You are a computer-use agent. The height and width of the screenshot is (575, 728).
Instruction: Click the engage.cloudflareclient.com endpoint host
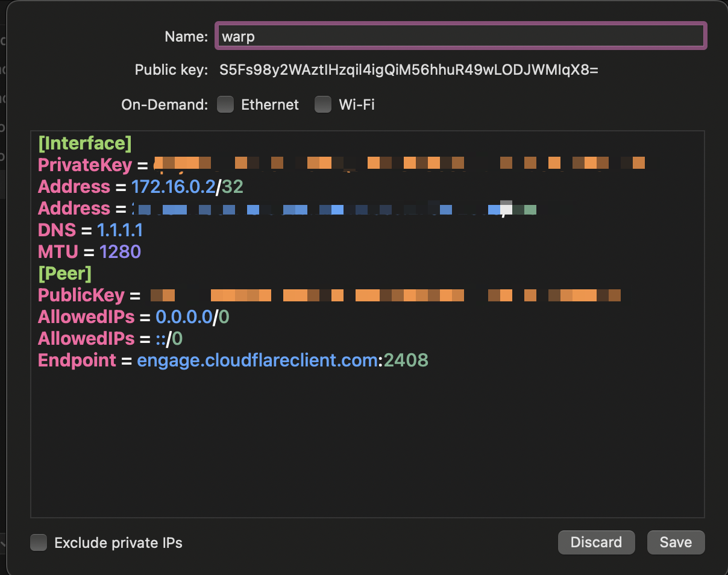(257, 360)
